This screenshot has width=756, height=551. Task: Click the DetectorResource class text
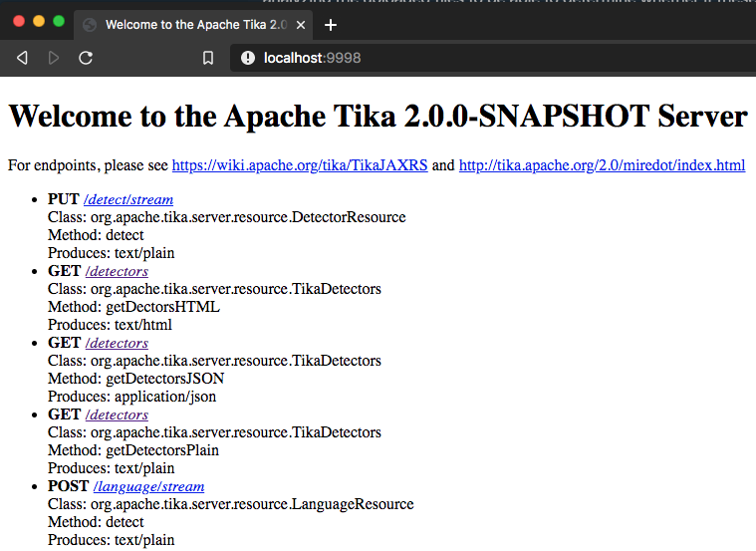pyautogui.click(x=227, y=217)
